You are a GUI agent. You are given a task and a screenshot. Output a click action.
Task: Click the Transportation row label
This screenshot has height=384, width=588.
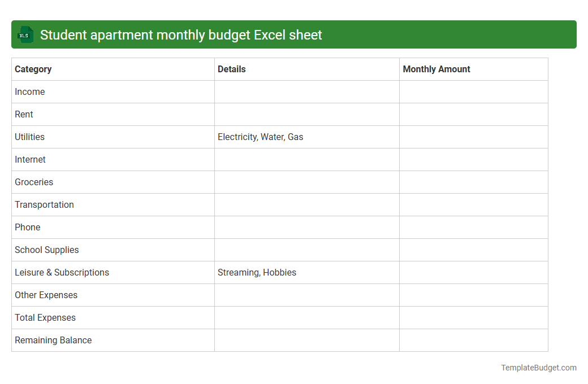pyautogui.click(x=44, y=204)
